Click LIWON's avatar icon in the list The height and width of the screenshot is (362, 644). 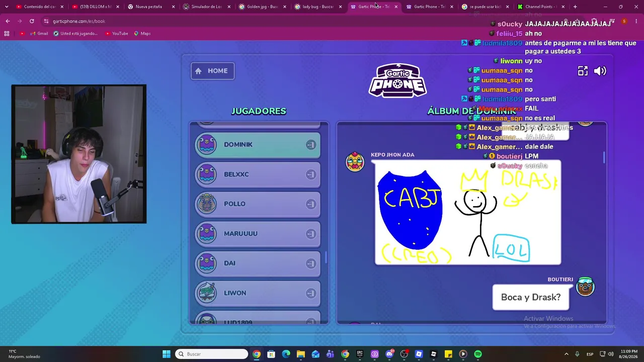coord(207,293)
